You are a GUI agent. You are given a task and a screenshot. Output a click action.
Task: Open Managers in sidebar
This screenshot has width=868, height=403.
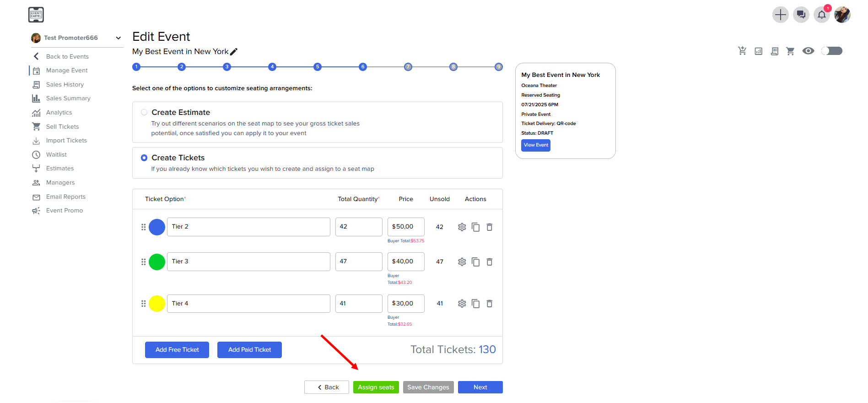[60, 183]
